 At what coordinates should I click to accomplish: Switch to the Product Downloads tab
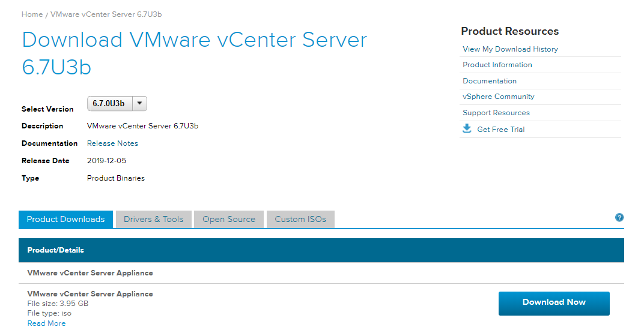click(x=65, y=220)
